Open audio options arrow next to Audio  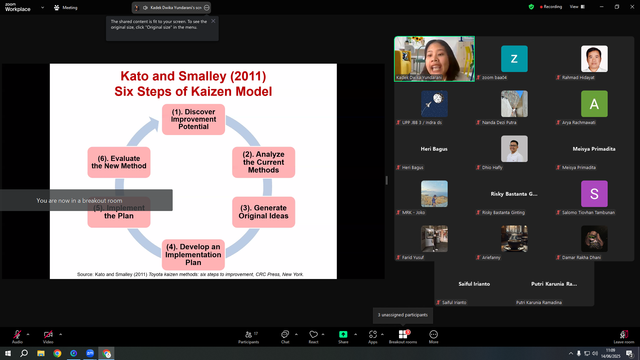[28, 334]
